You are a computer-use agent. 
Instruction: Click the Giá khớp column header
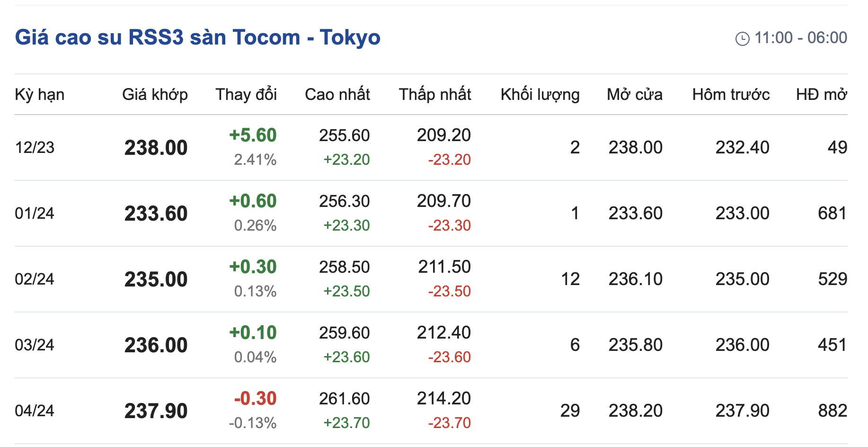[155, 94]
